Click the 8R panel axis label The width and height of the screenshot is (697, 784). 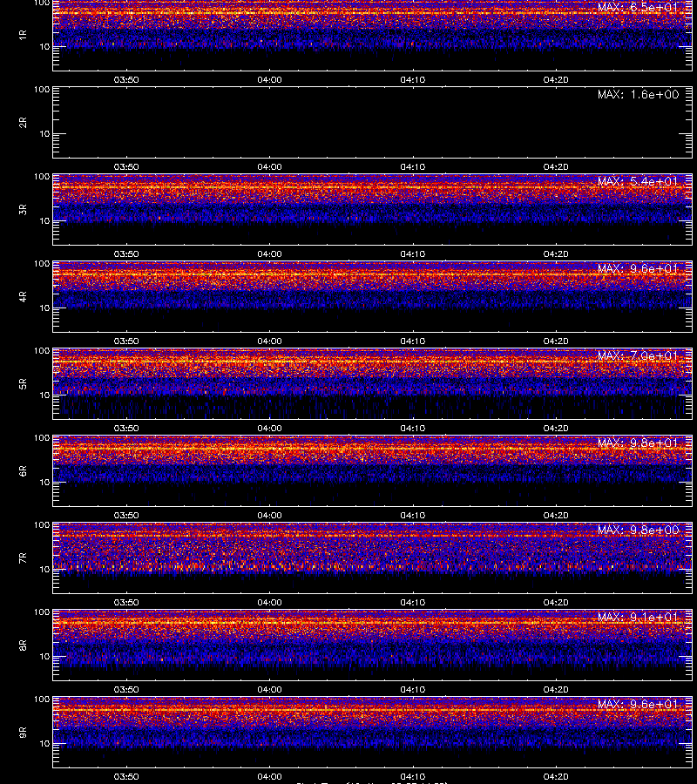click(23, 645)
